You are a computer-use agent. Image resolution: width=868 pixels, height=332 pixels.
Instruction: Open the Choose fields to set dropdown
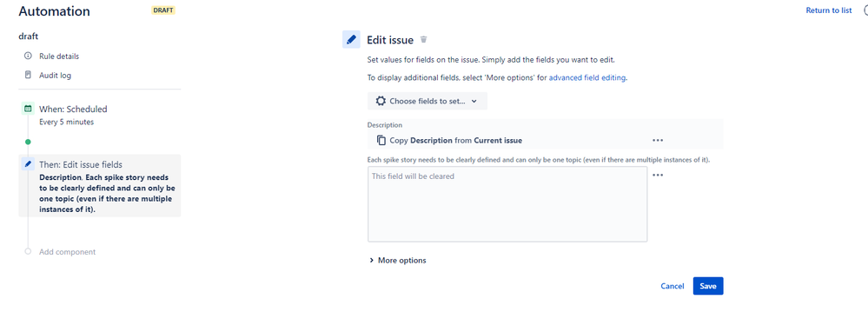427,102
